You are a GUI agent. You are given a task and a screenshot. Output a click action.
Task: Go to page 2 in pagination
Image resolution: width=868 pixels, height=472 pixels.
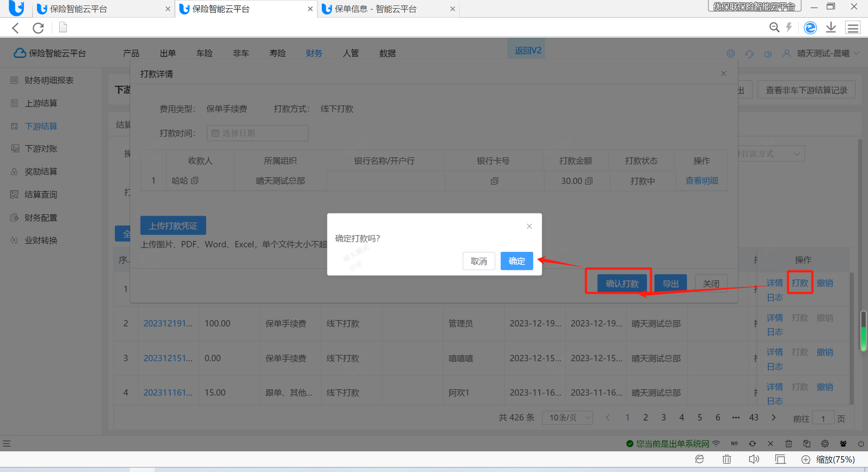[646, 418]
